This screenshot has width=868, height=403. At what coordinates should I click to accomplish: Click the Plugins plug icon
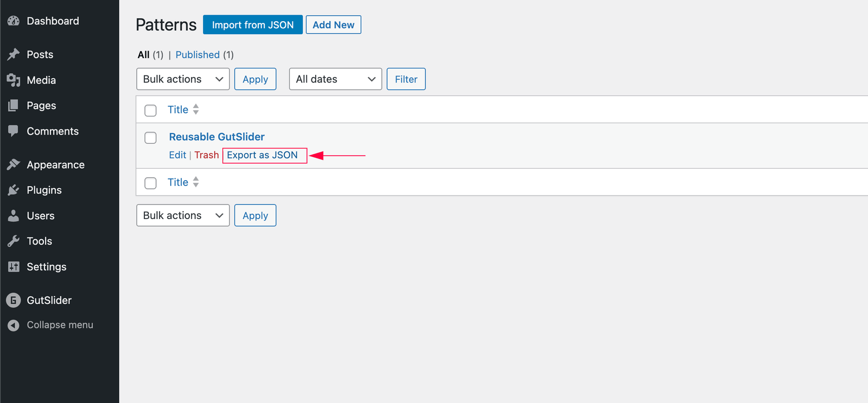(14, 190)
